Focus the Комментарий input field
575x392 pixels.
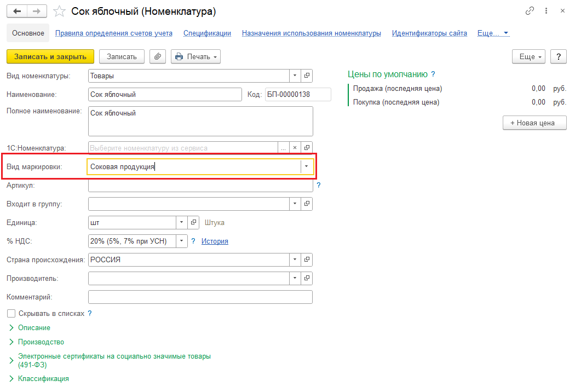coord(200,297)
